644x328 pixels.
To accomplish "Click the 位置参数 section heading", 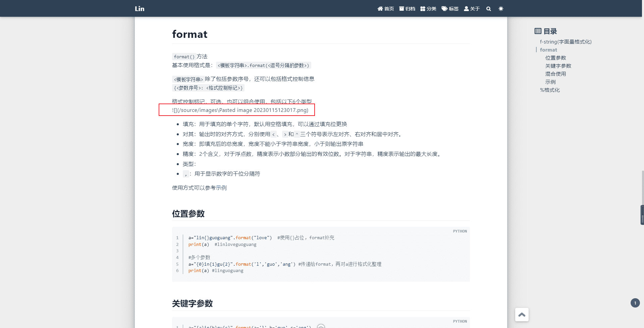I will click(188, 214).
